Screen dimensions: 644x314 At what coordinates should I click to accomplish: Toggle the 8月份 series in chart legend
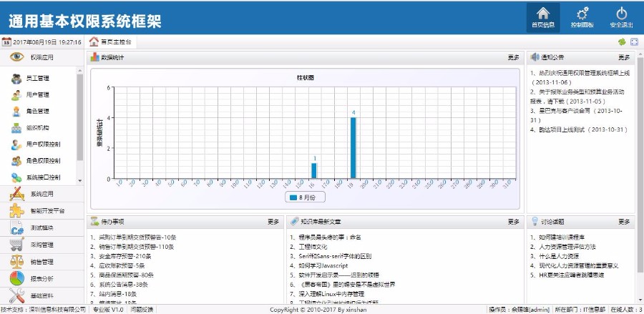305,197
